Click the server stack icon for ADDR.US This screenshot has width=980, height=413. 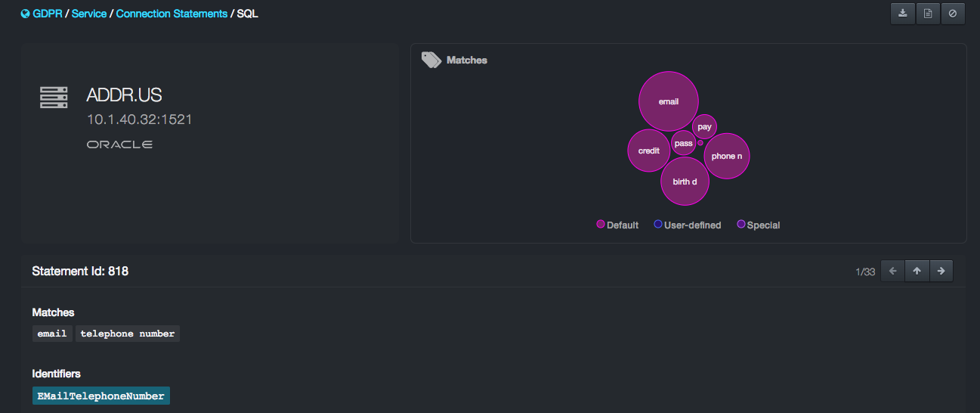click(x=54, y=98)
